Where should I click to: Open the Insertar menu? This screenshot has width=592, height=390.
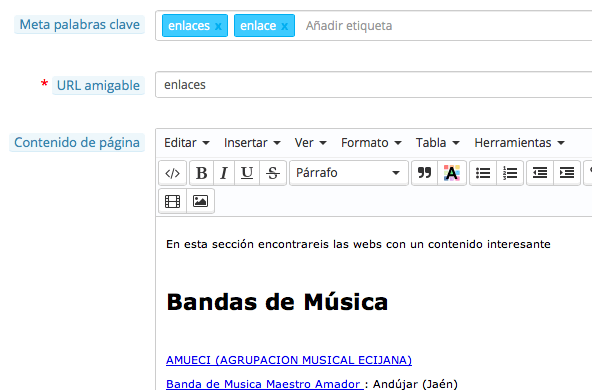(252, 143)
